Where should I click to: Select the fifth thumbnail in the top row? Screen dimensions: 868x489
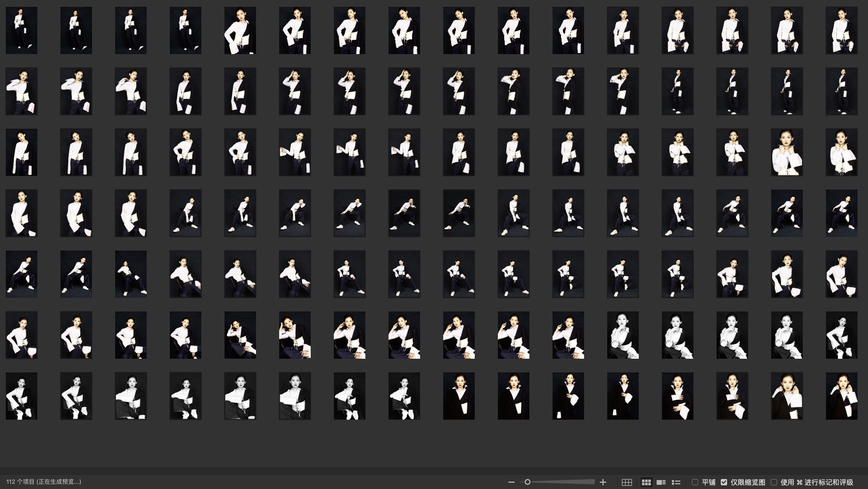click(x=240, y=30)
